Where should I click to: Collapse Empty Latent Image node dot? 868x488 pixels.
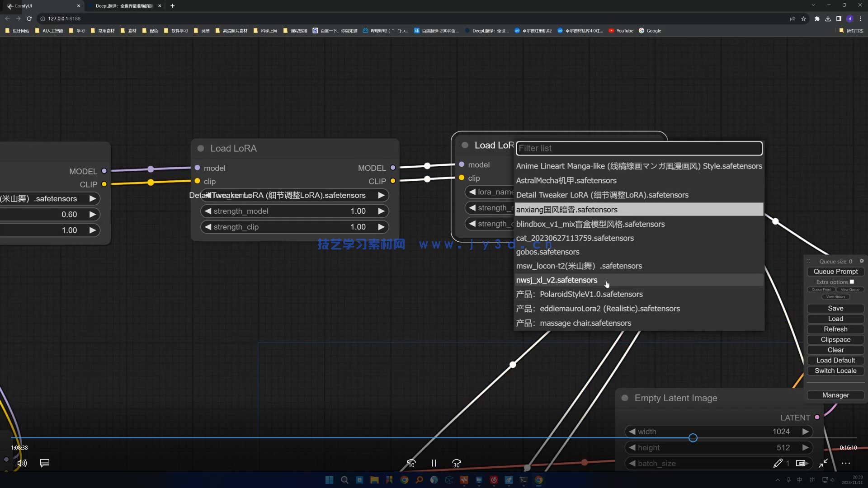click(x=625, y=398)
